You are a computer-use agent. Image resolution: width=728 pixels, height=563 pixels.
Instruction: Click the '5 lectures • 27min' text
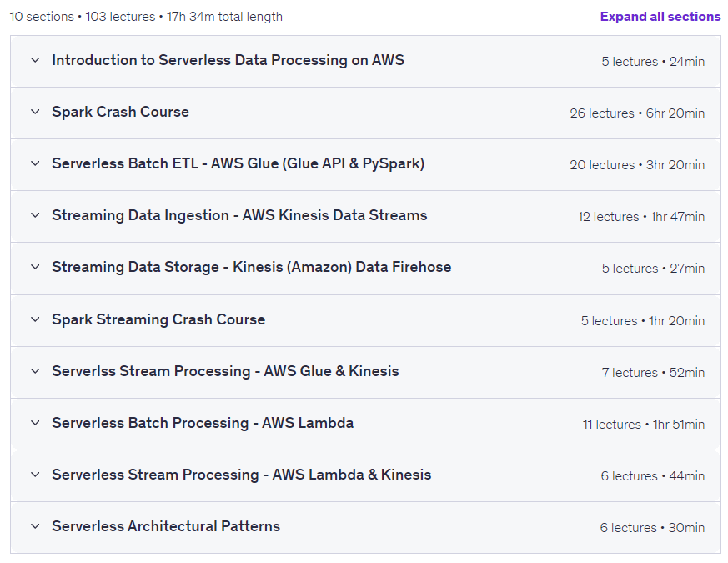pyautogui.click(x=653, y=269)
